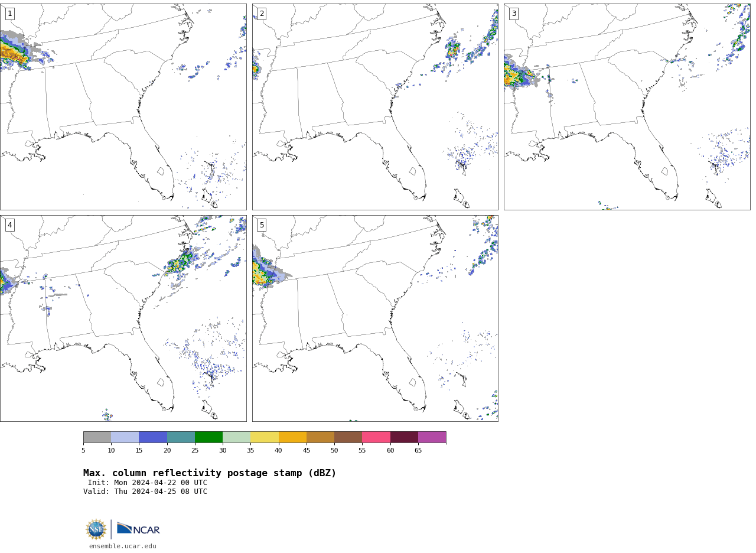Select the green 25-30 dBZ swatch
This screenshot has height=553, width=756.
click(x=208, y=437)
